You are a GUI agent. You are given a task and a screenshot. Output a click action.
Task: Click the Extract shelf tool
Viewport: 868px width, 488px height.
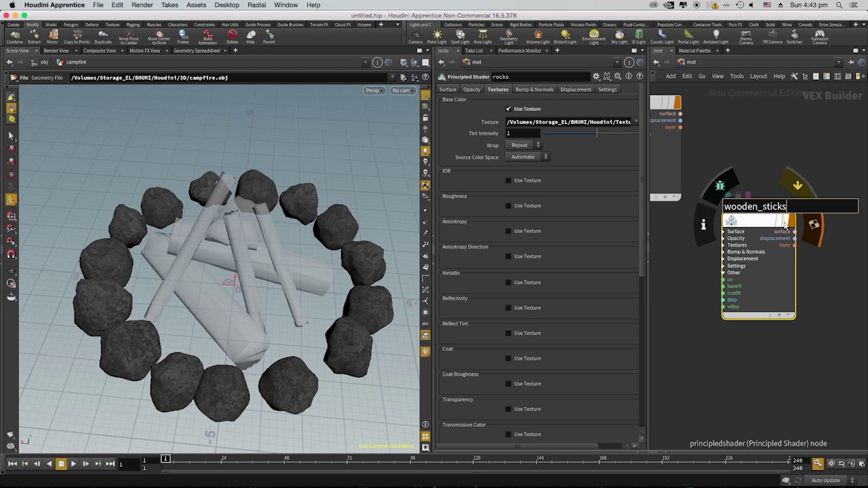coord(34,37)
